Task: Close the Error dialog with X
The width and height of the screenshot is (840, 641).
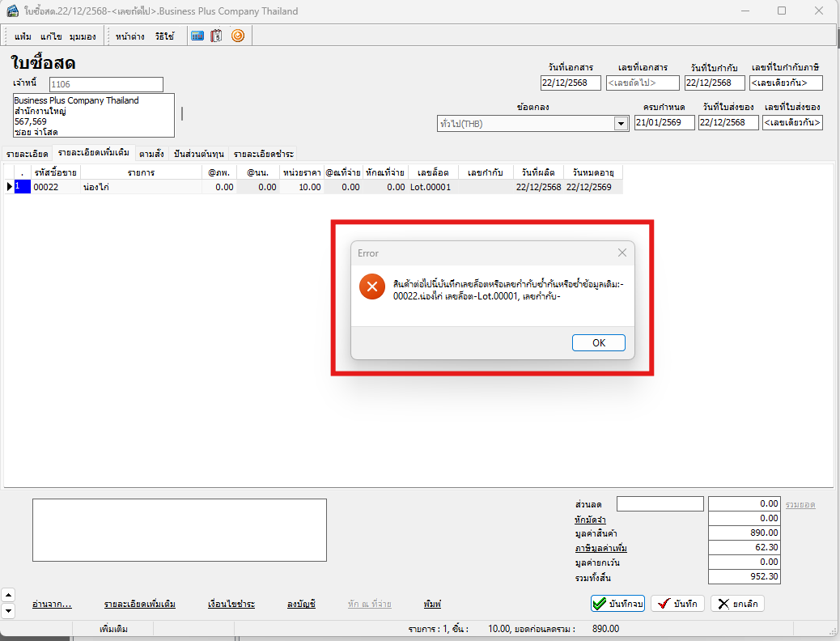Action: (x=622, y=253)
